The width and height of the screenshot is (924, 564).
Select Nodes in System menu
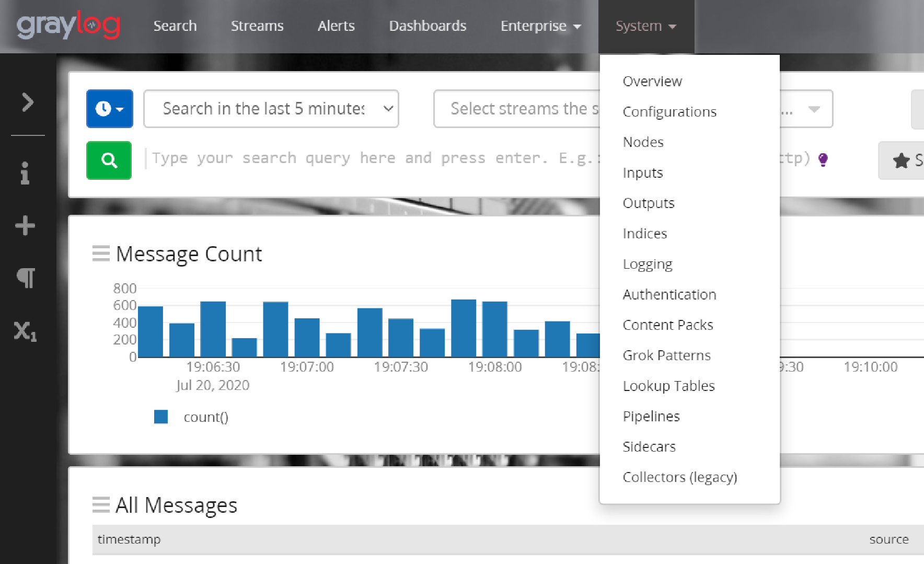[x=643, y=142]
